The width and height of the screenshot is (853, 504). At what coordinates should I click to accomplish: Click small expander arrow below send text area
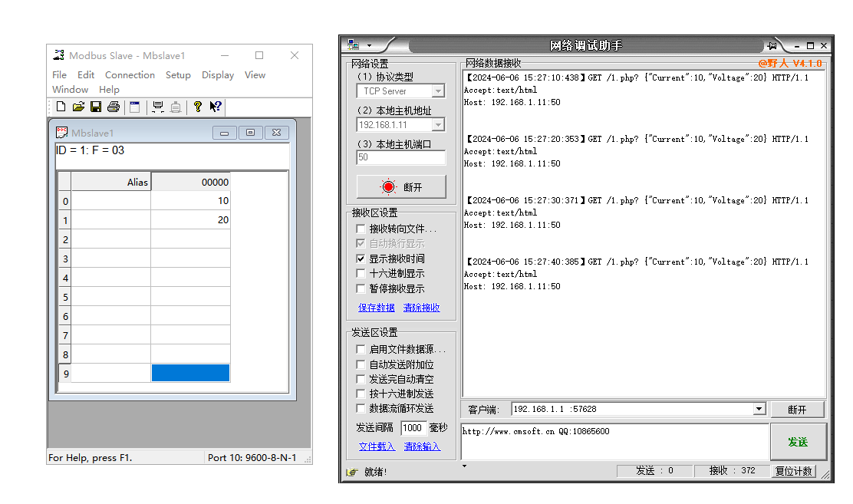464,466
